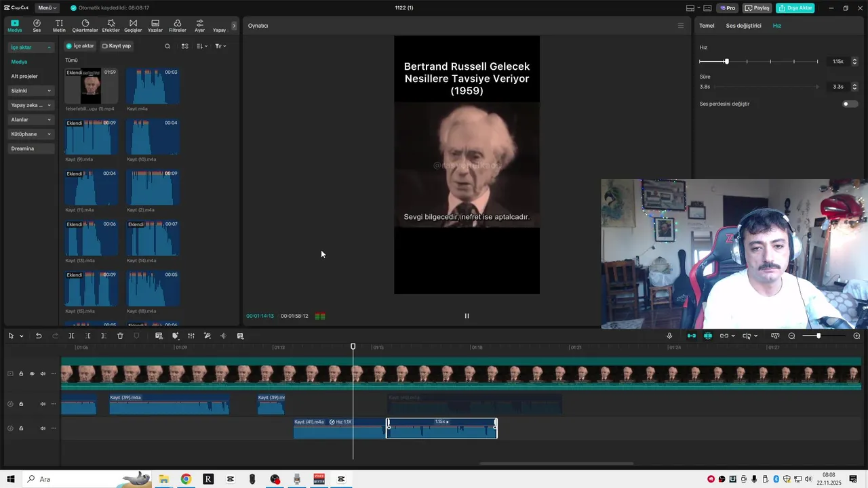The height and width of the screenshot is (488, 868).
Task: Click the Dışa Aktar export button
Action: pos(795,8)
